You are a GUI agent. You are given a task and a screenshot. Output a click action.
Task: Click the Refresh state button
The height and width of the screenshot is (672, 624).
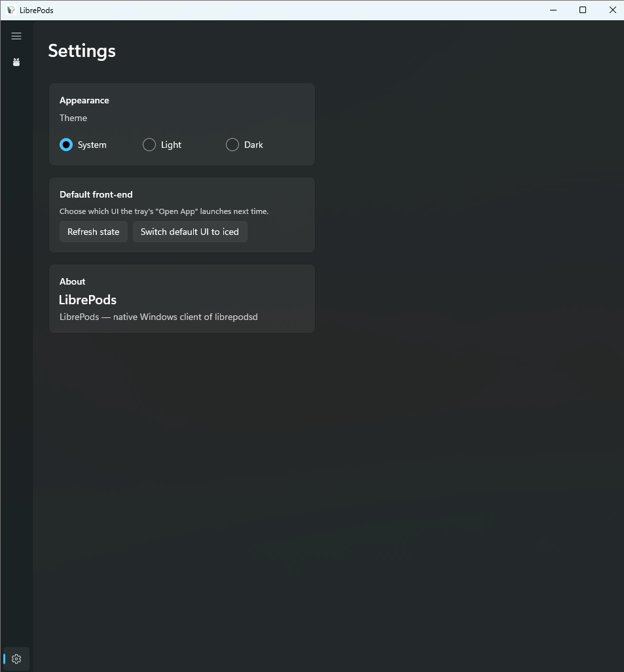click(x=94, y=232)
